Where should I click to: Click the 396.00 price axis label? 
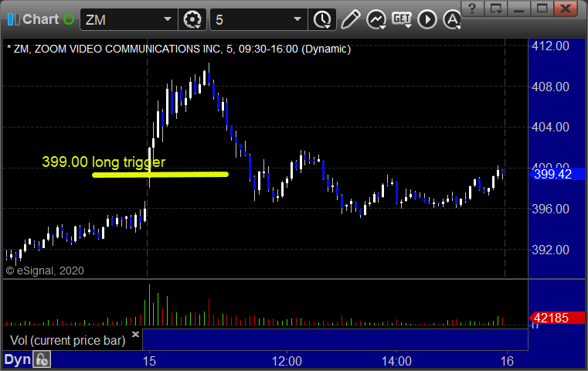point(550,209)
